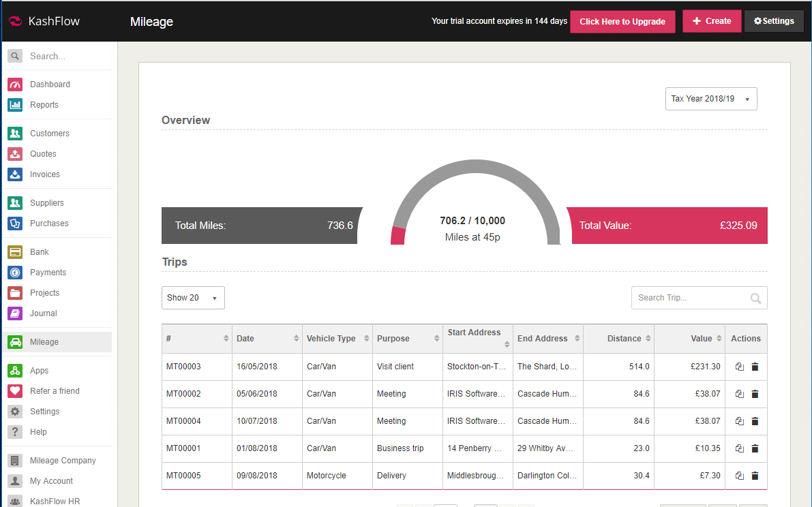Select the Journal notebook icon
Image resolution: width=812 pixels, height=507 pixels.
15,313
